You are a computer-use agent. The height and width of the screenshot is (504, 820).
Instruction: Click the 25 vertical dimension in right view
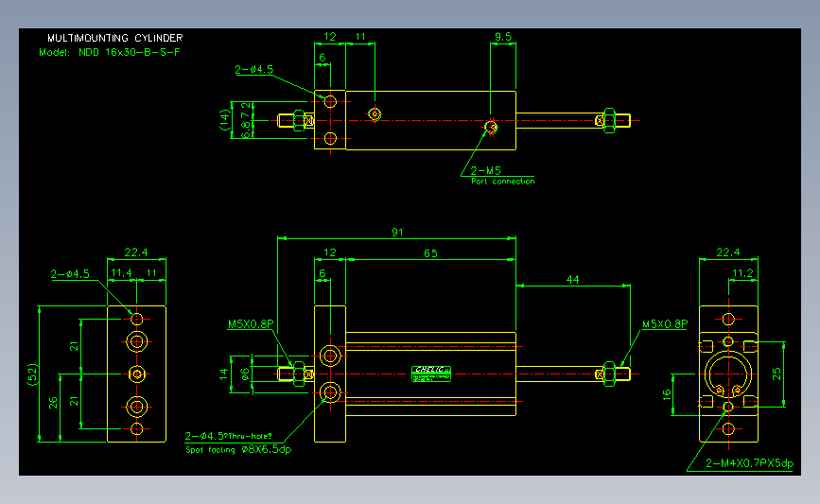click(776, 374)
